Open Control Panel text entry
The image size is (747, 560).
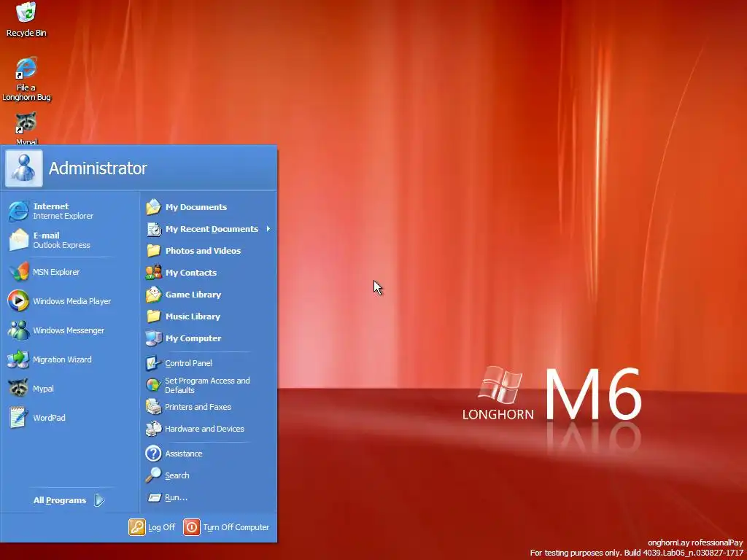coord(188,363)
